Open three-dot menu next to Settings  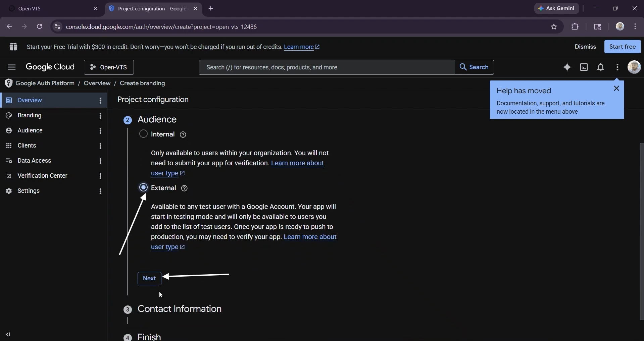(x=100, y=191)
